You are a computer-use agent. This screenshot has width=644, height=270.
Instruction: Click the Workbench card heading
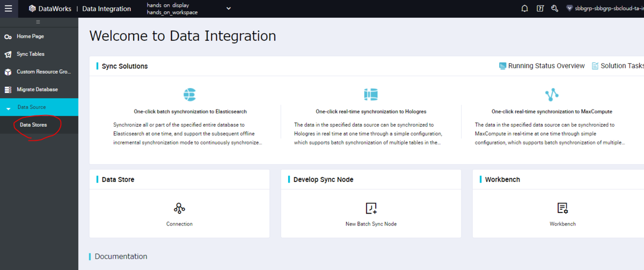[502, 179]
